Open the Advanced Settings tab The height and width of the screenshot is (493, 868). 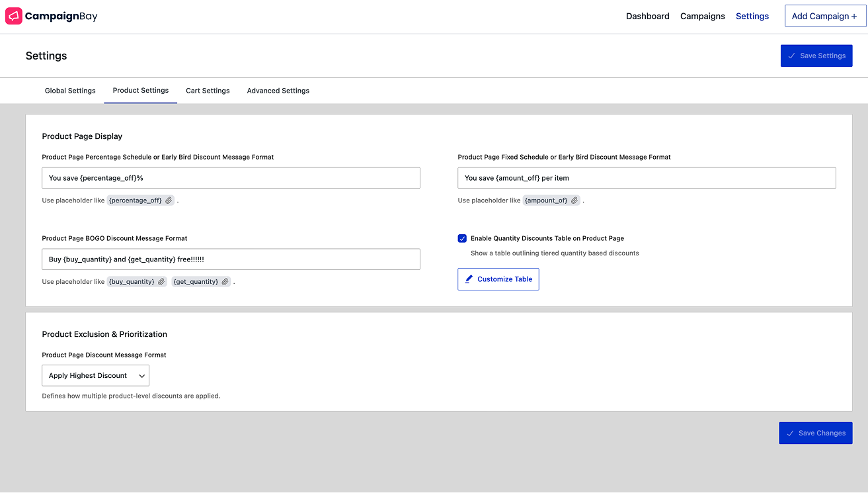point(278,91)
